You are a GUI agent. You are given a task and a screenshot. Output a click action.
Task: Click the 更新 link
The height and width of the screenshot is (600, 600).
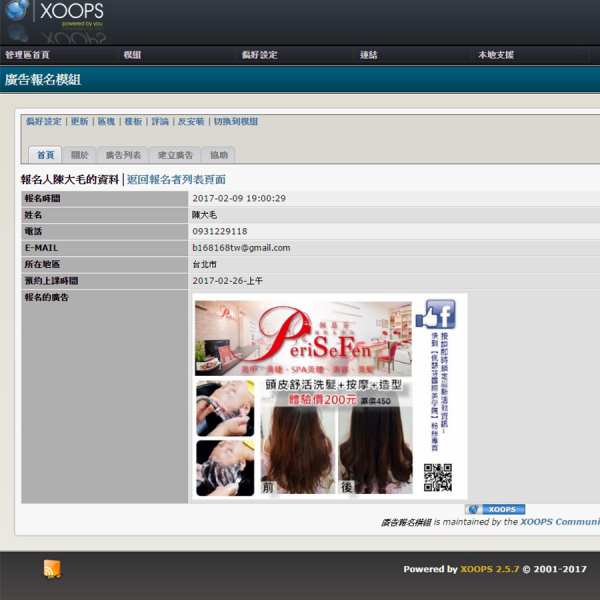point(79,121)
